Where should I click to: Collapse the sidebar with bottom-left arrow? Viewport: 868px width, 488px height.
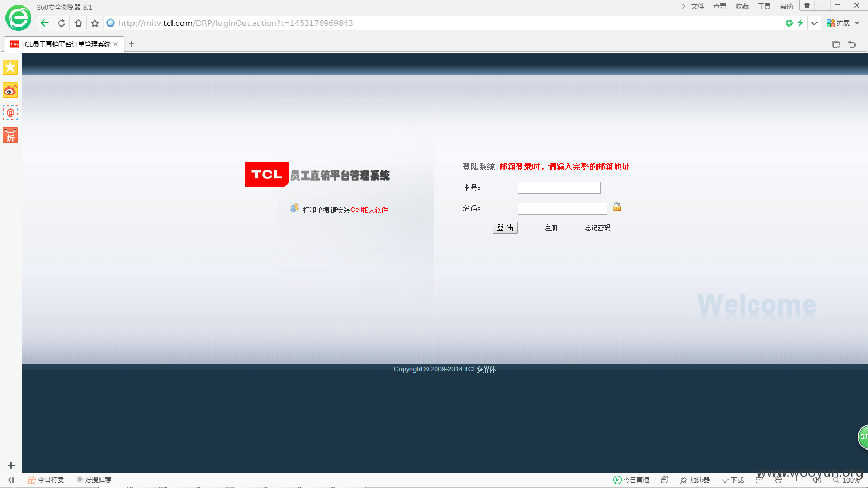point(11,480)
